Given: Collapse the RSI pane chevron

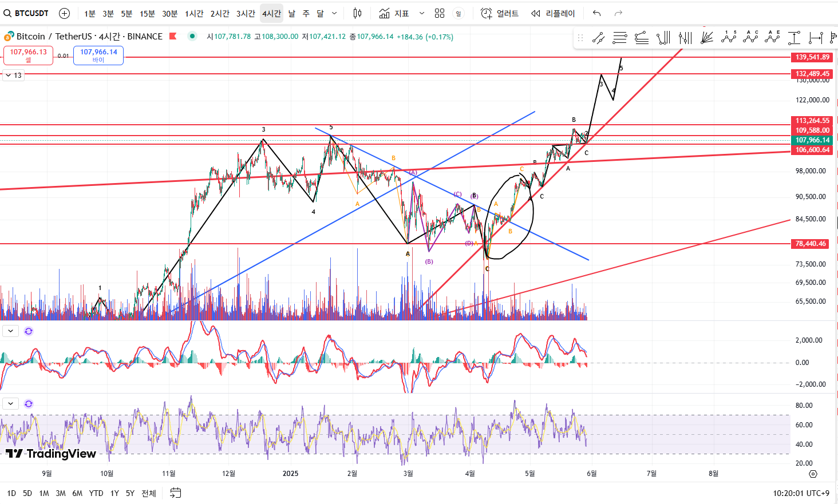Looking at the screenshot, I should click(10, 404).
